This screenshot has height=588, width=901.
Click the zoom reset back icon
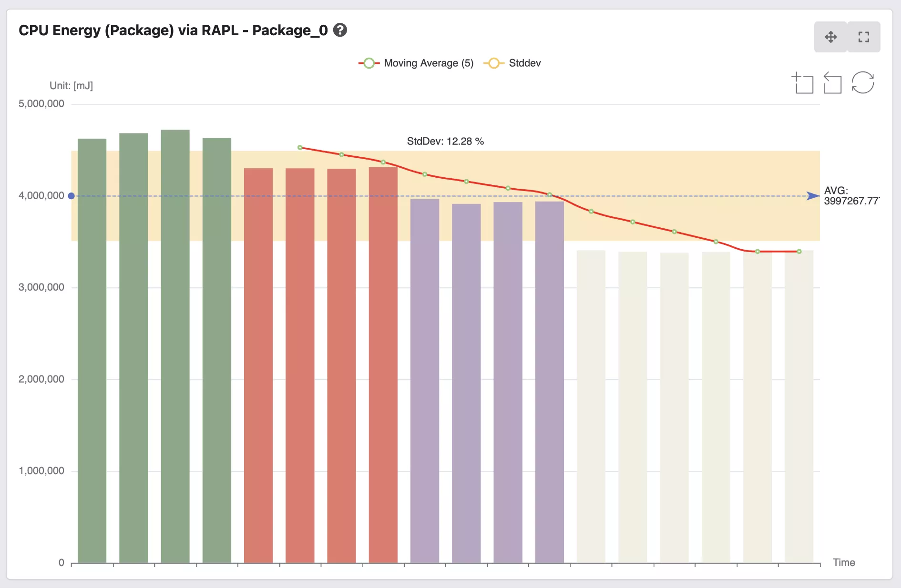click(x=832, y=83)
